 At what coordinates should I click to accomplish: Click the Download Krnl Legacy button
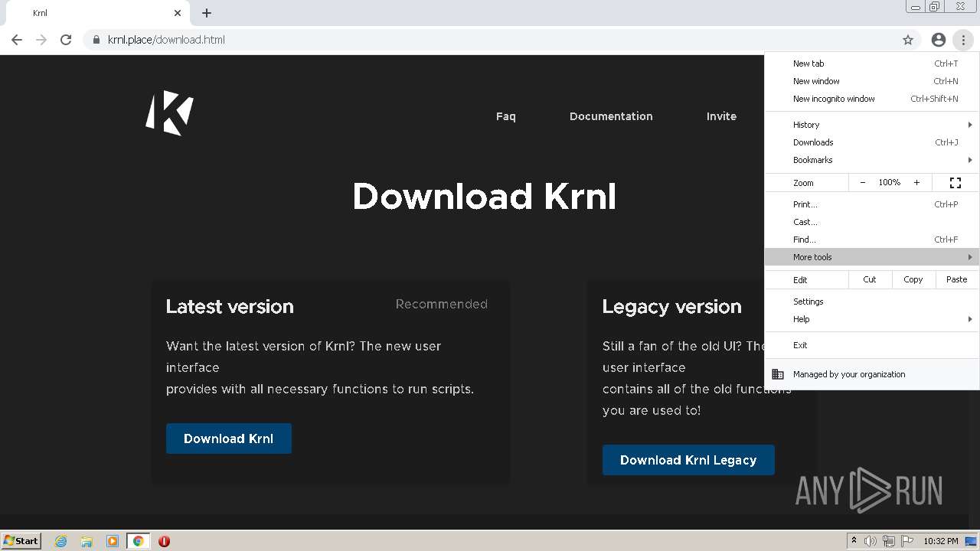[x=688, y=460]
